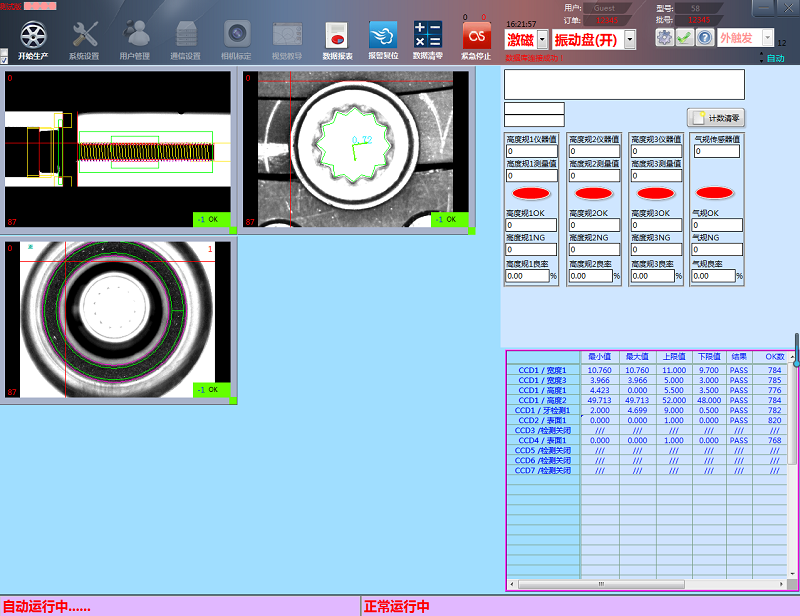Click the red indicator under 高度规2测量值
Viewport: 800px width, 616px height.
click(x=592, y=192)
